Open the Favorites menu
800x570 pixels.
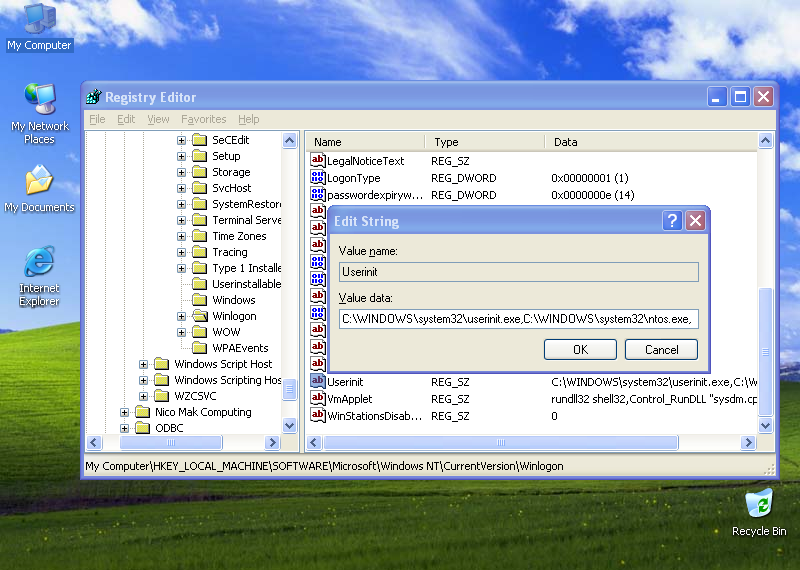pos(204,119)
